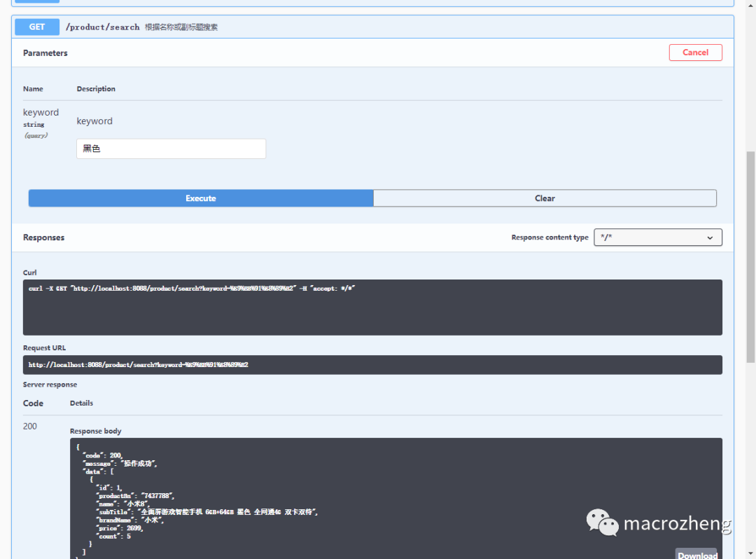This screenshot has height=559, width=756.
Task: Click the blue GET method badge
Action: 37,27
